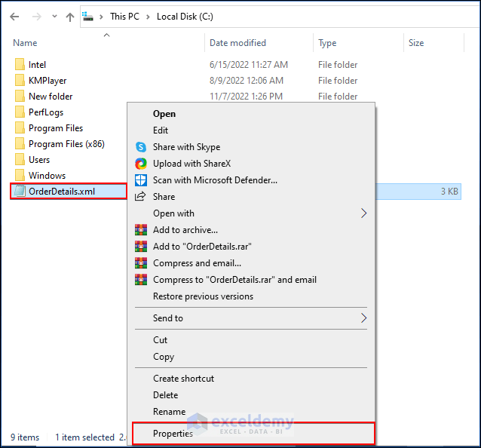Open the Program Files folder icon
This screenshot has height=448, width=481.
click(20, 128)
